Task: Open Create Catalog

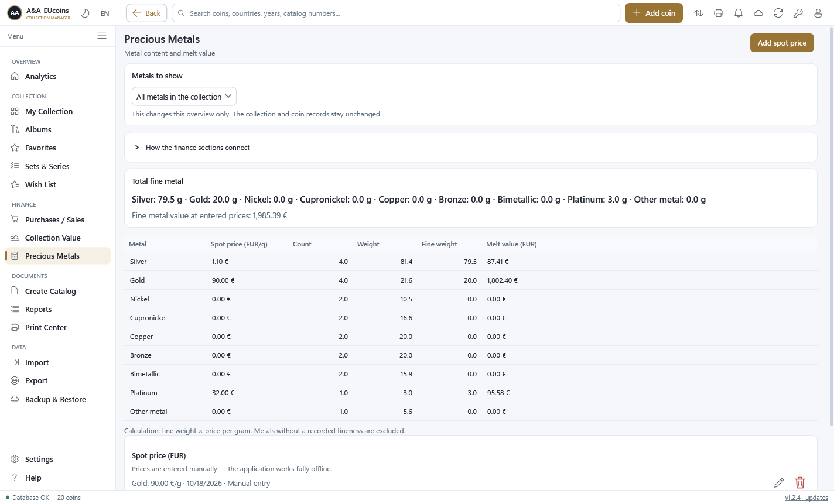Action: point(57,292)
